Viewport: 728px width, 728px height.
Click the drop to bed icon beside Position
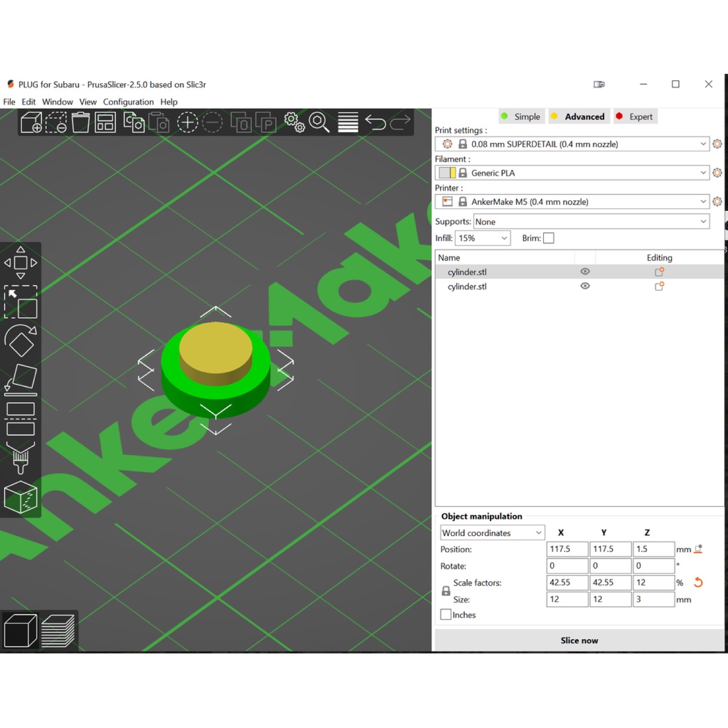698,549
